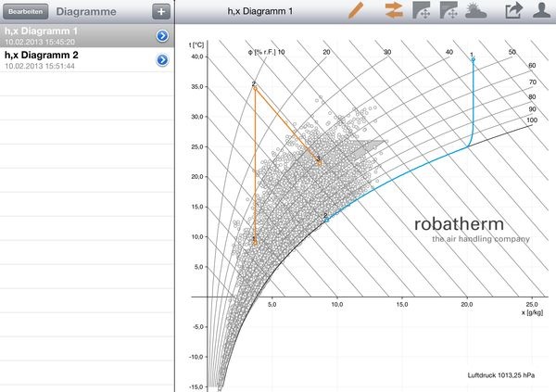Click orange point 2 on the chart
This screenshot has height=392, width=556.
[x=254, y=87]
